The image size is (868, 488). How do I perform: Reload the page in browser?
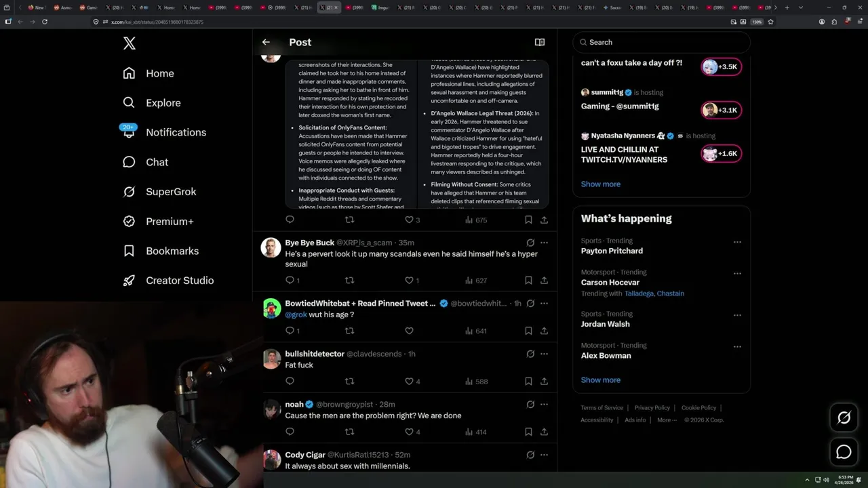pyautogui.click(x=45, y=22)
